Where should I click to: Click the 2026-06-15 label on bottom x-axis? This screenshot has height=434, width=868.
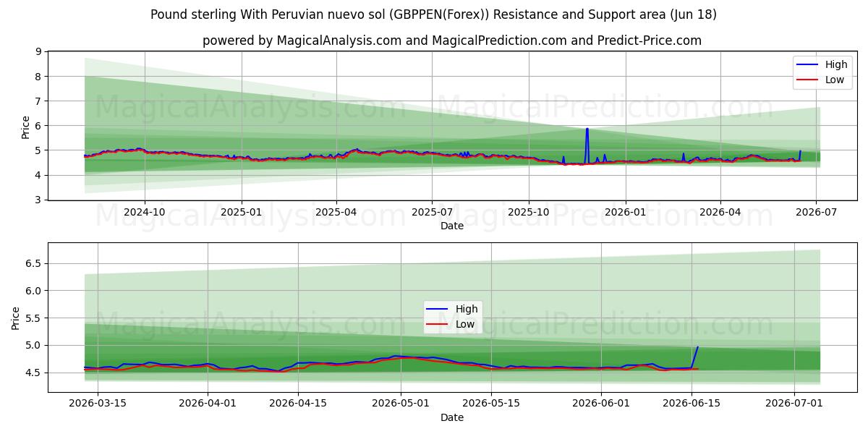pyautogui.click(x=692, y=404)
